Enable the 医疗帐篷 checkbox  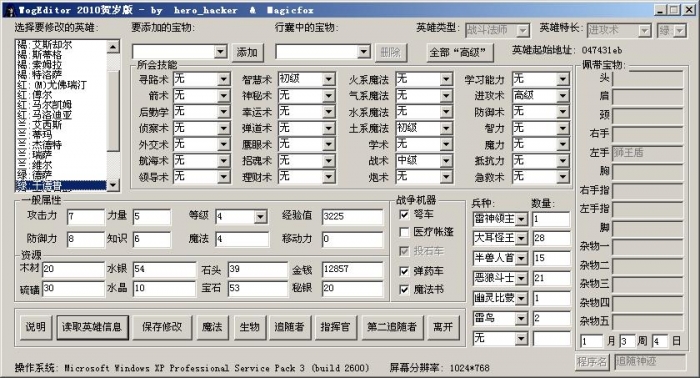click(404, 232)
